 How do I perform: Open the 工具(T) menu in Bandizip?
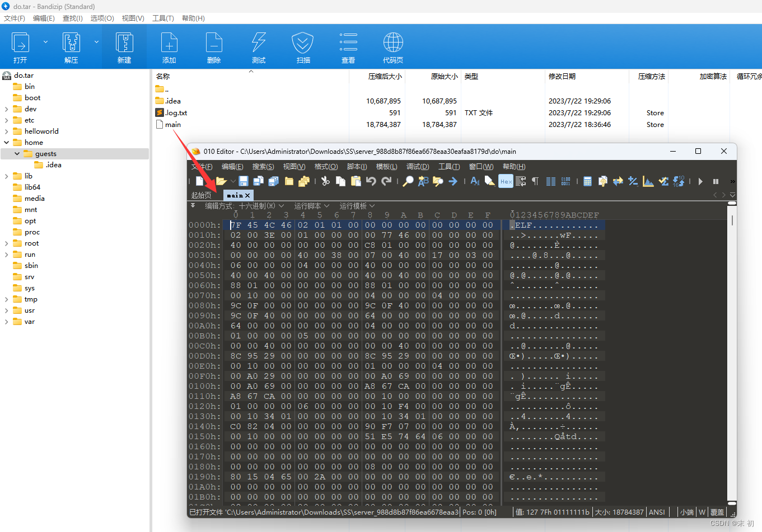[x=163, y=18]
